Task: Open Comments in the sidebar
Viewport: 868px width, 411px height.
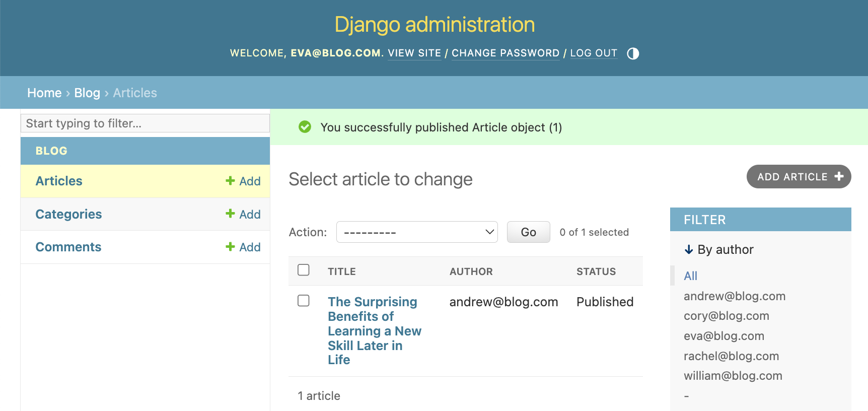Action: click(68, 247)
